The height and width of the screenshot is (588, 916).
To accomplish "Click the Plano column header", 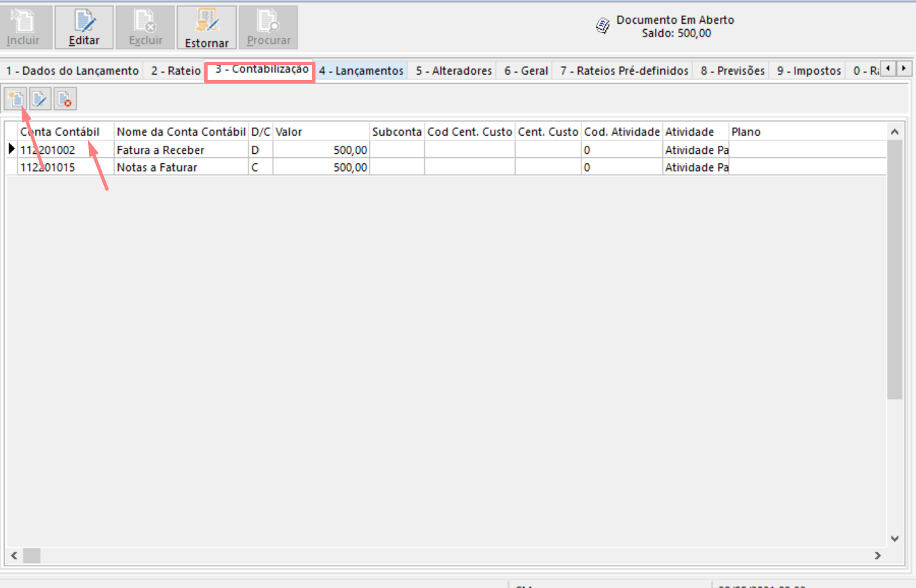I will [x=807, y=132].
